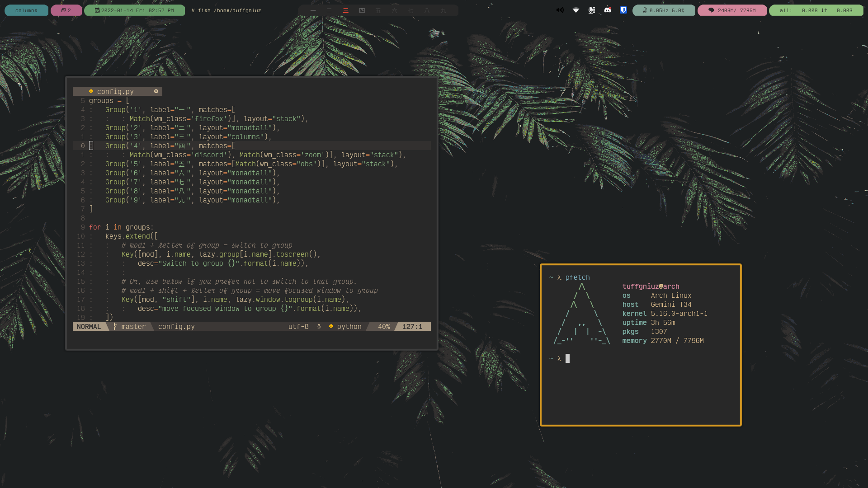Click the date and time widget
This screenshot has height=488, width=868.
(x=134, y=10)
